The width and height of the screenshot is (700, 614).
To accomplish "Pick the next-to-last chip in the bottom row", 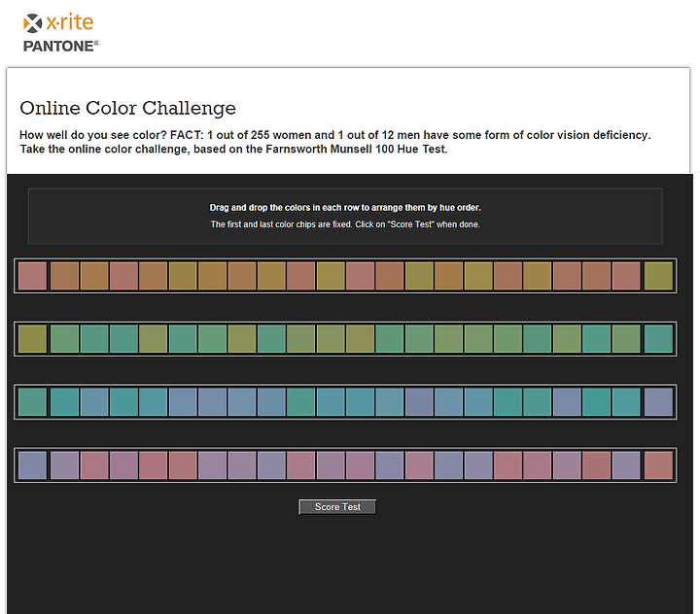I will click(x=626, y=465).
